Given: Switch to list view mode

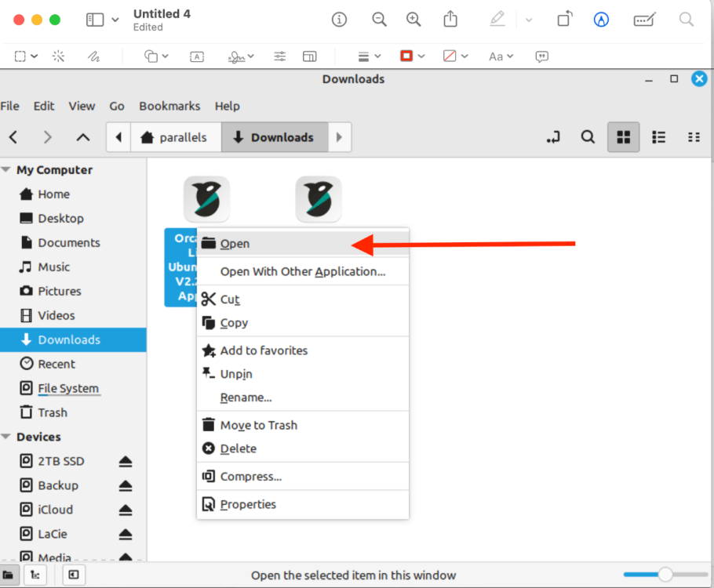Looking at the screenshot, I should click(x=658, y=137).
